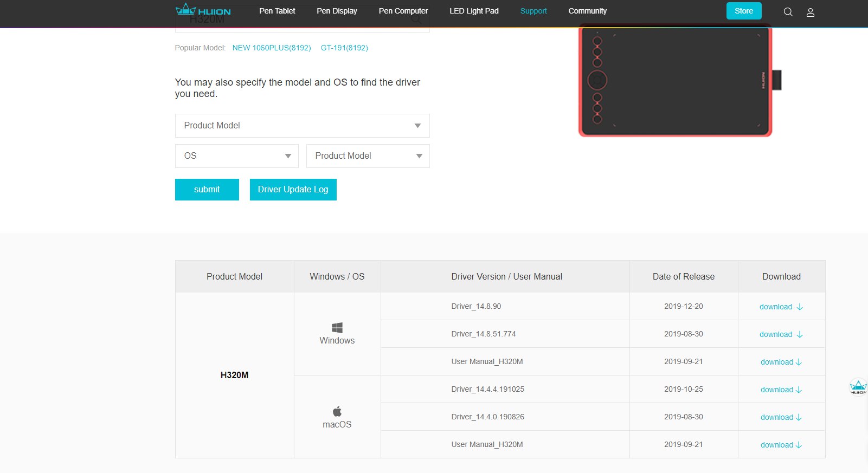Click the H320M tablet product image
This screenshot has width=868, height=473.
[680, 80]
